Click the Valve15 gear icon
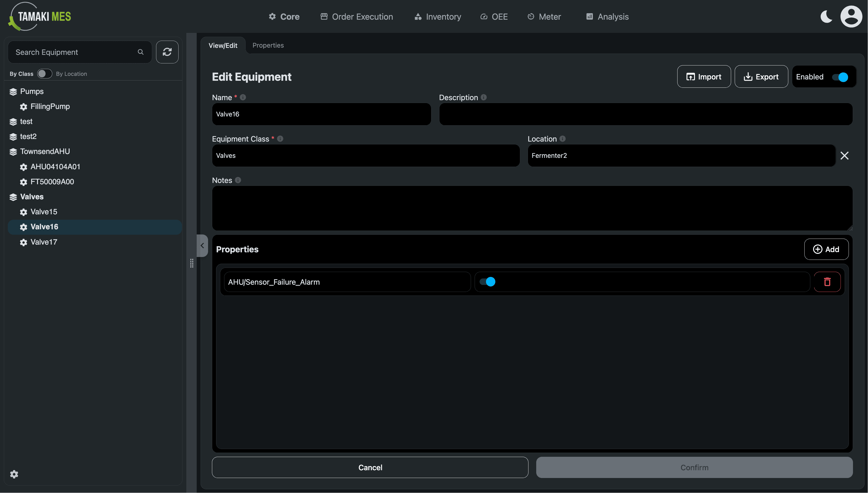Screen dimensions: 868x493 tap(23, 212)
